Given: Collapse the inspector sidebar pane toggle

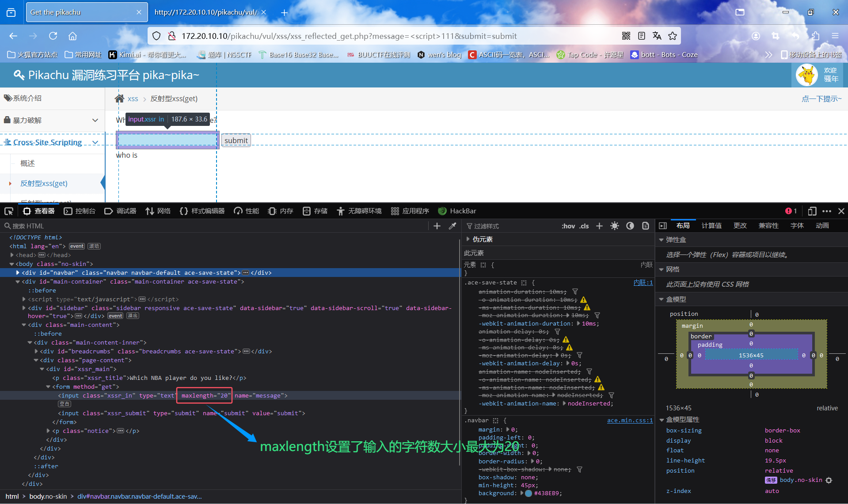Looking at the screenshot, I should 663,226.
